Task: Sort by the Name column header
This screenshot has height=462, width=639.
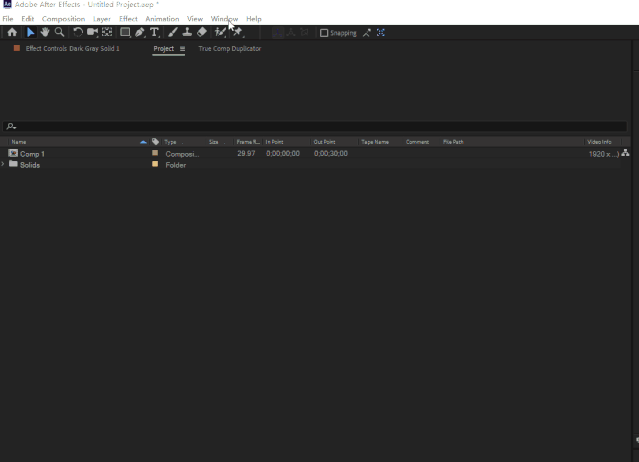Action: 19,142
